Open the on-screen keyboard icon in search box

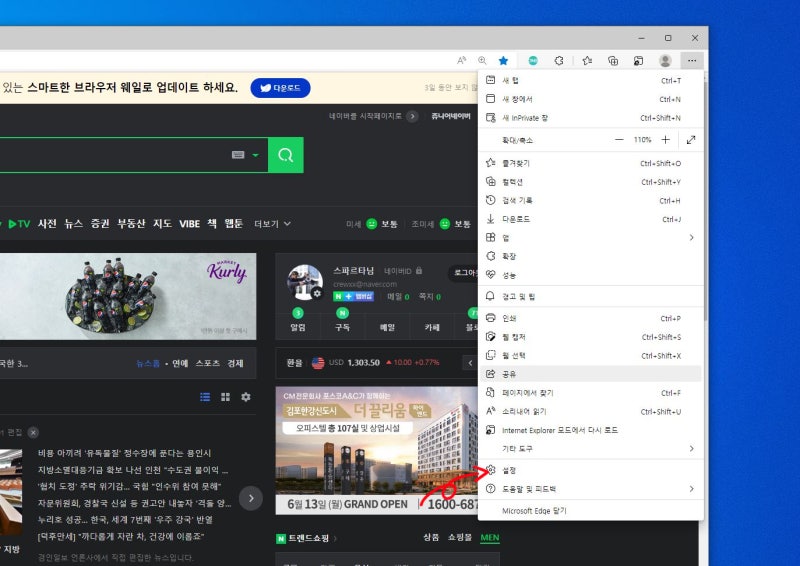[x=238, y=155]
